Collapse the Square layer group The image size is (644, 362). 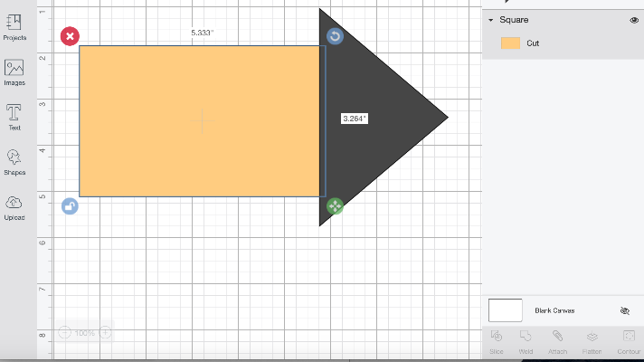coord(491,20)
